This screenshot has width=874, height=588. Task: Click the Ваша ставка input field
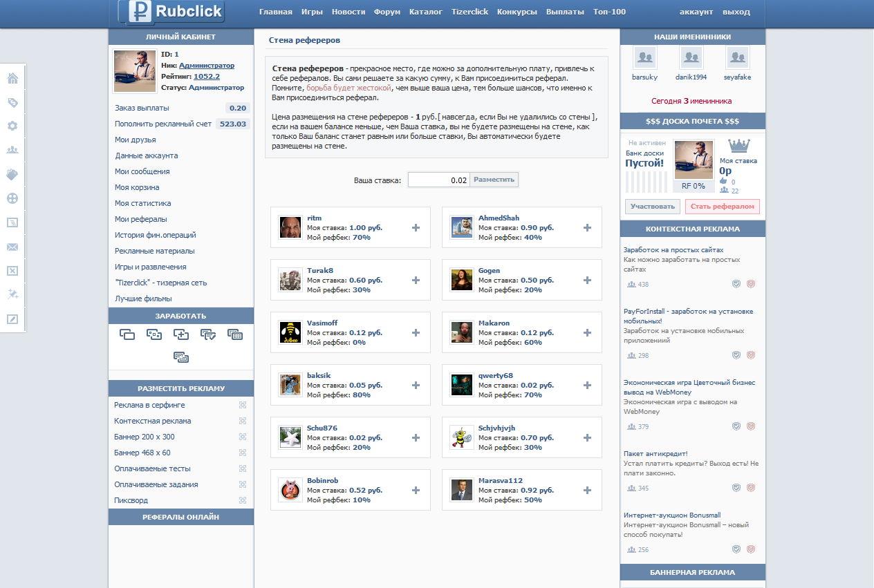click(x=439, y=180)
